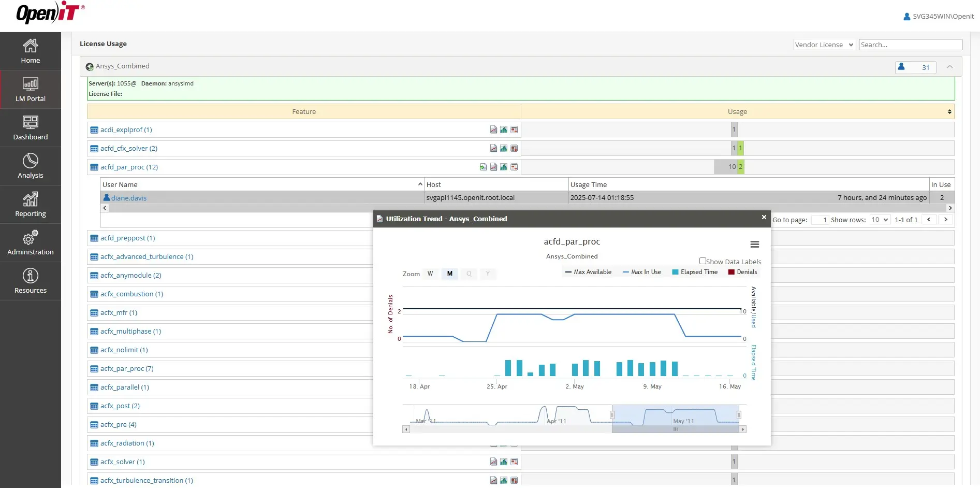Open trend icon for acfx_turbulence_transition
980x488 pixels.
pos(493,480)
